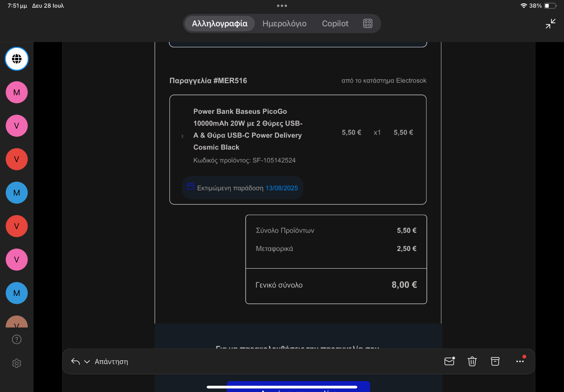
Task: Mark the email as unread envelope icon
Action: (x=449, y=361)
